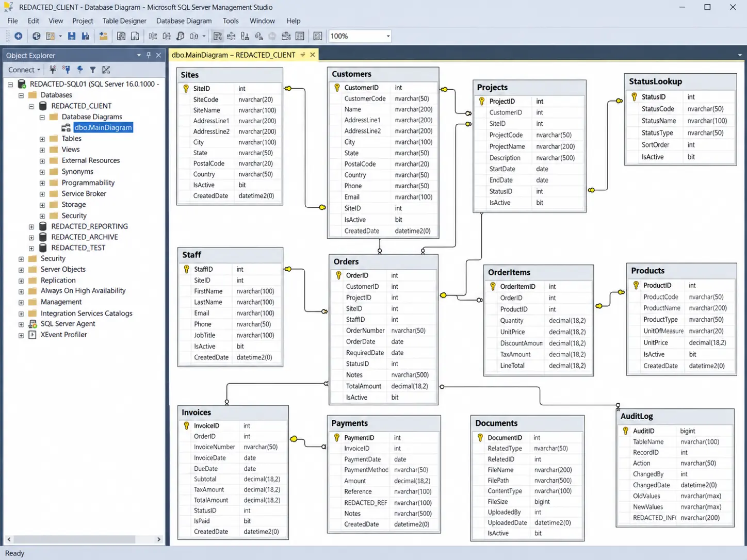Switch to the dbo.MainDiagram document tab
The width and height of the screenshot is (747, 560).
pos(234,55)
